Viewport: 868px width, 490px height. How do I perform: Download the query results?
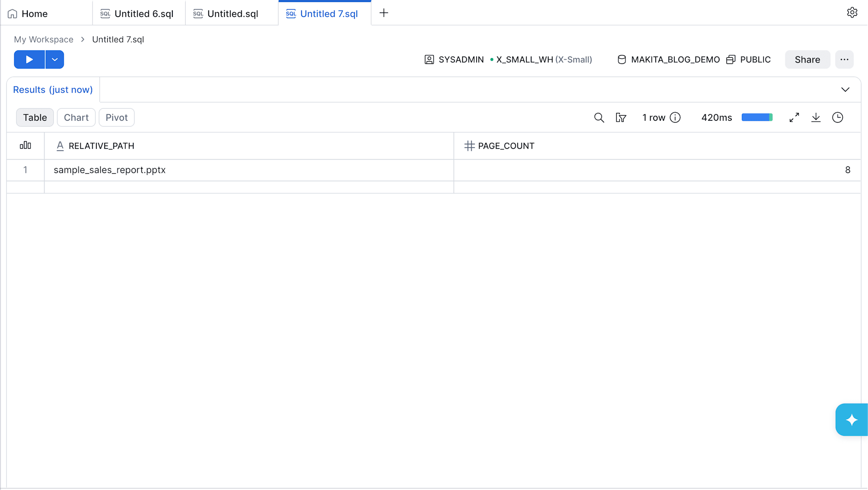[x=816, y=117]
